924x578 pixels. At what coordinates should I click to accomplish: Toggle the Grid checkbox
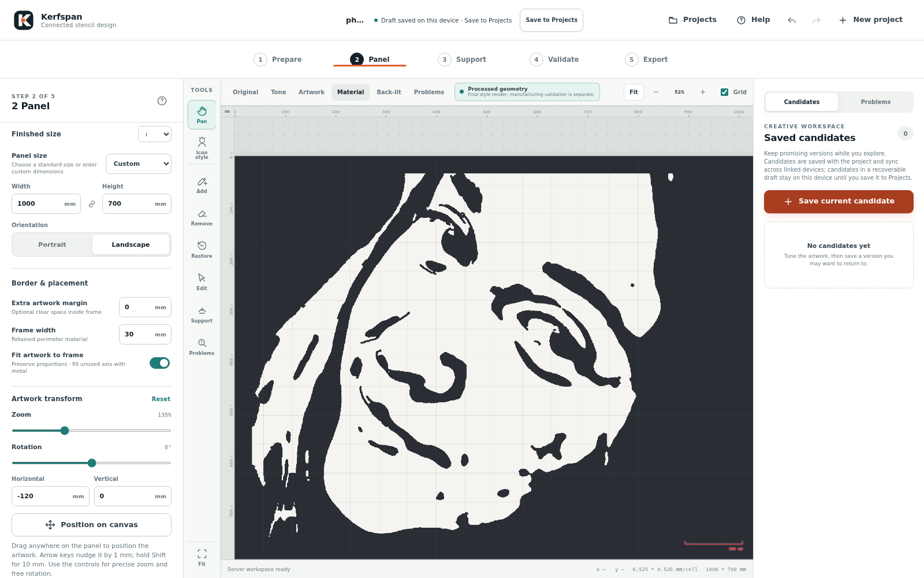click(x=724, y=92)
